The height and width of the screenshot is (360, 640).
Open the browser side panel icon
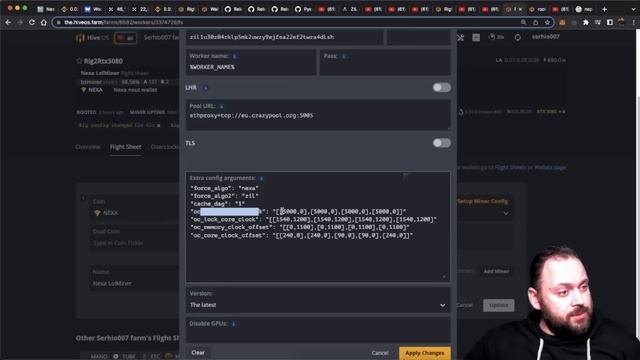tap(609, 22)
